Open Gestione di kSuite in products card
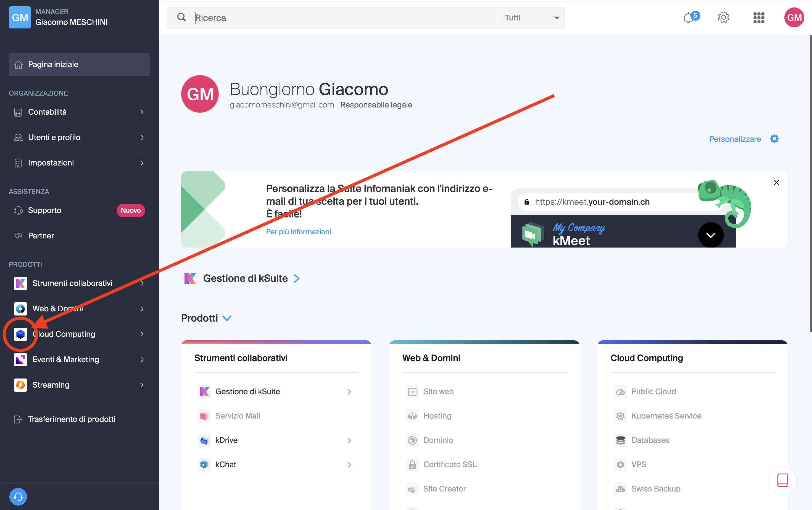Screen dimensions: 812x510 coord(276,391)
